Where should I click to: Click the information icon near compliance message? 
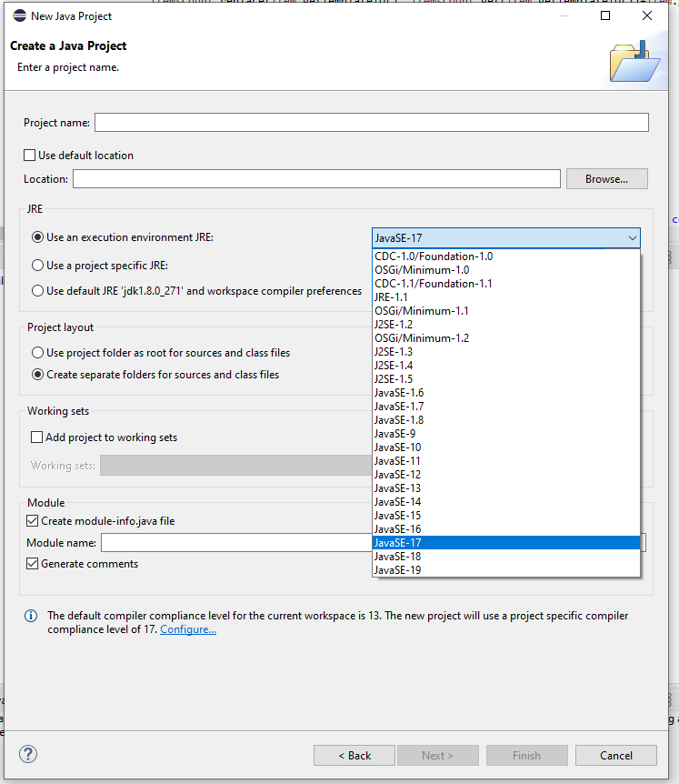(31, 617)
